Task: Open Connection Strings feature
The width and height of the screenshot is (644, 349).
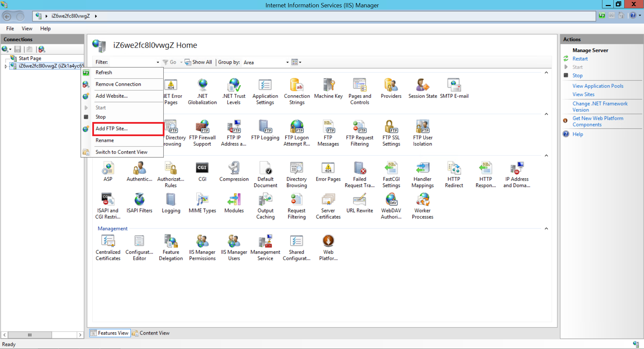Action: coord(297,91)
